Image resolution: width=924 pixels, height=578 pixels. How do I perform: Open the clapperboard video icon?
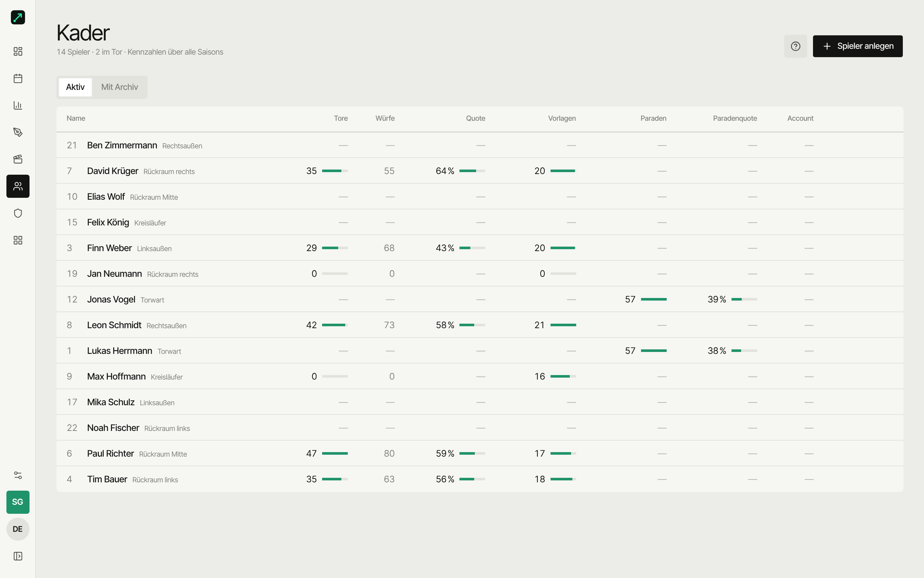18,159
